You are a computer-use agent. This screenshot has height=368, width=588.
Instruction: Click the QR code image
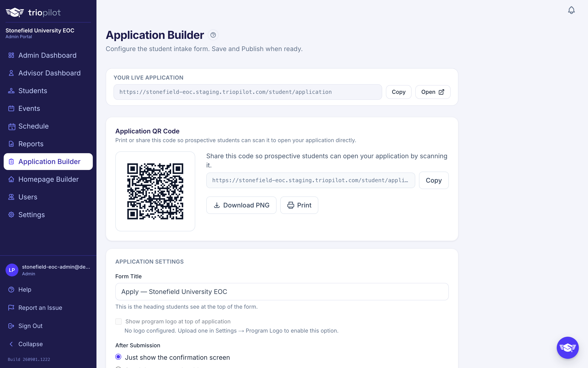[155, 191]
